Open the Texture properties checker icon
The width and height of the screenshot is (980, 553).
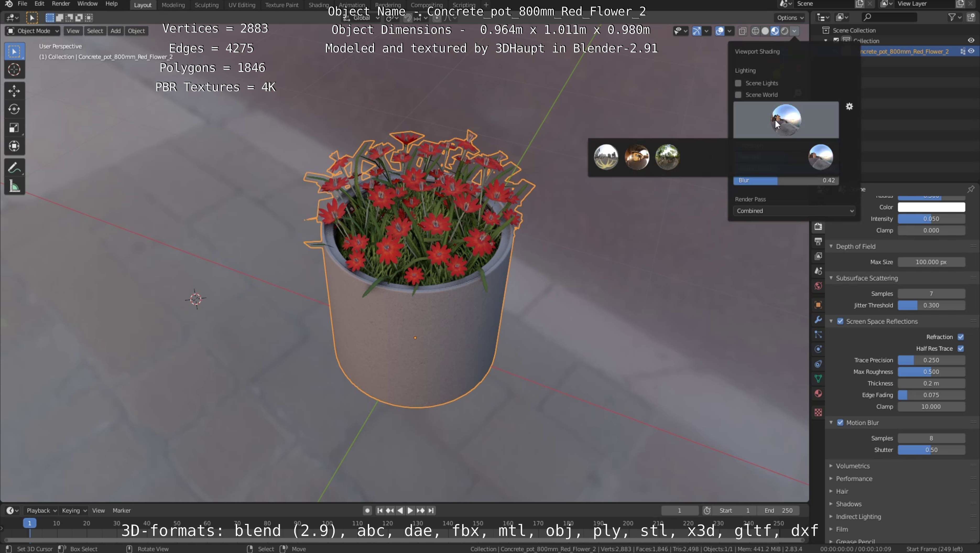click(x=818, y=412)
